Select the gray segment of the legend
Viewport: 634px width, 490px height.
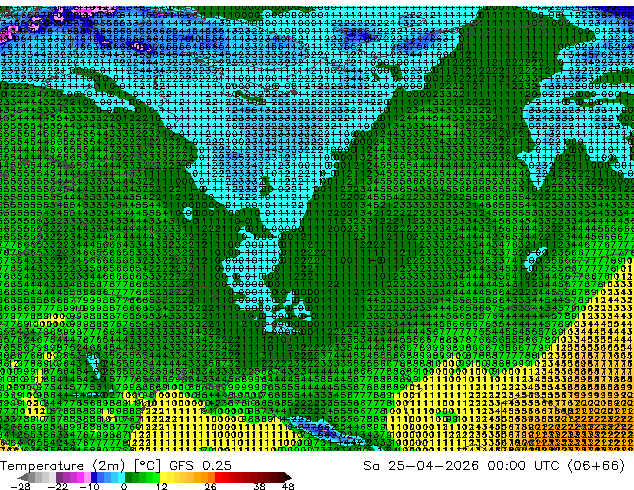(37, 477)
